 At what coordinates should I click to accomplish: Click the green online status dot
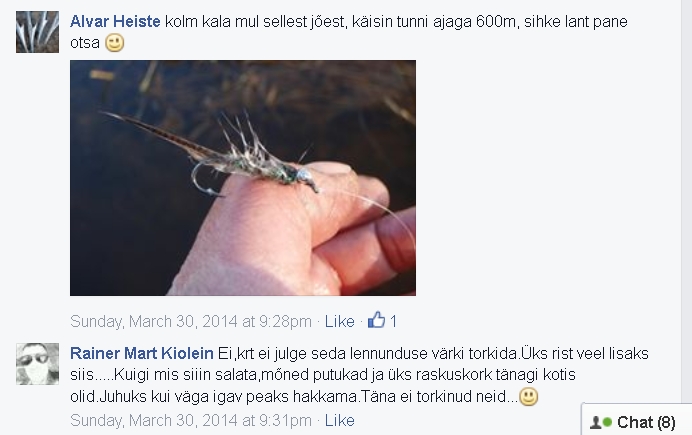coord(608,423)
